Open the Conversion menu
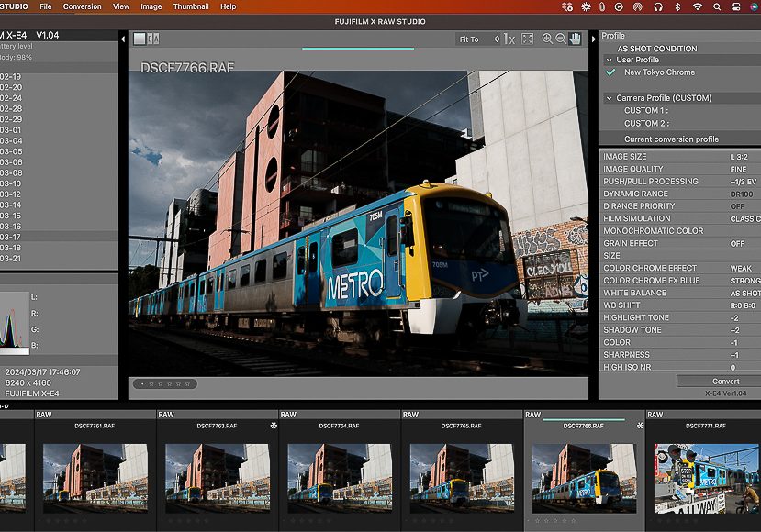761x532 pixels. pos(82,6)
